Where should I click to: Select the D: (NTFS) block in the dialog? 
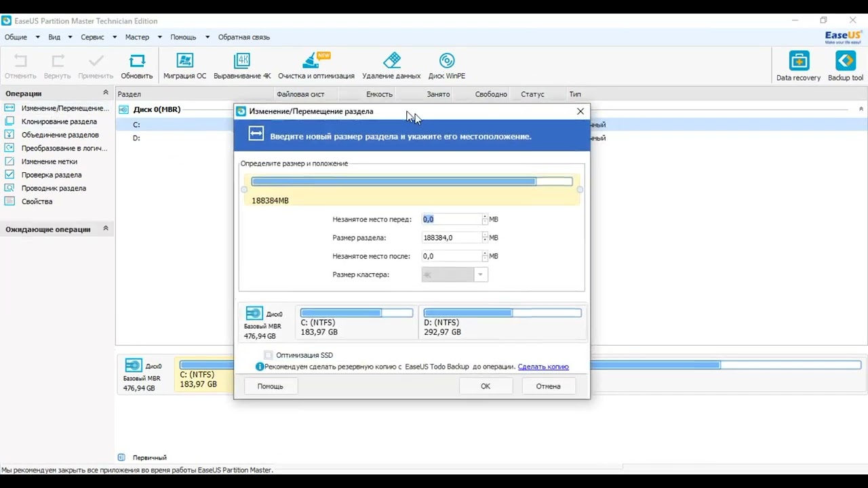(x=502, y=322)
